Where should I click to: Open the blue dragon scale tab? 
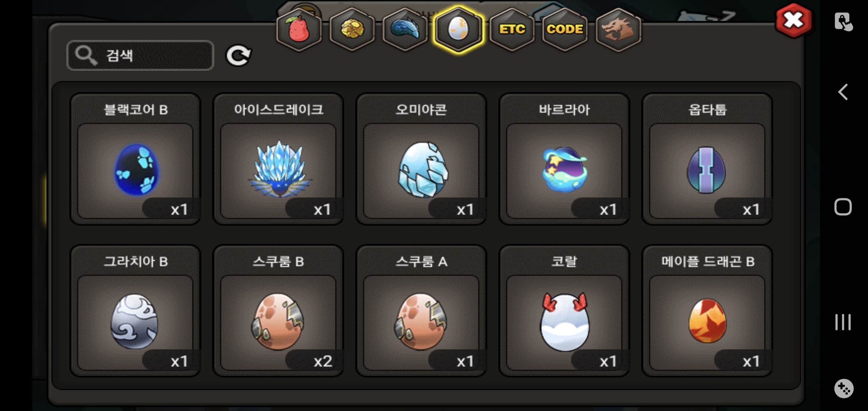(405, 30)
